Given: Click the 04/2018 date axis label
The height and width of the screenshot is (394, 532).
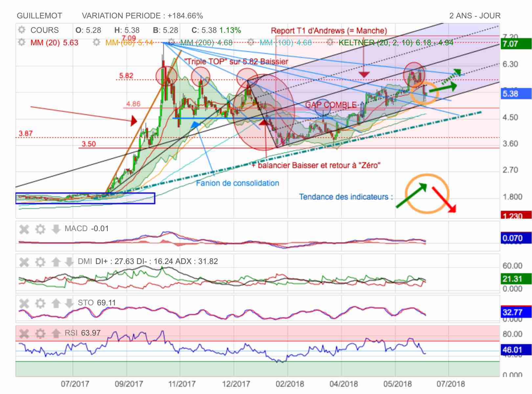Looking at the screenshot, I should pos(344,383).
